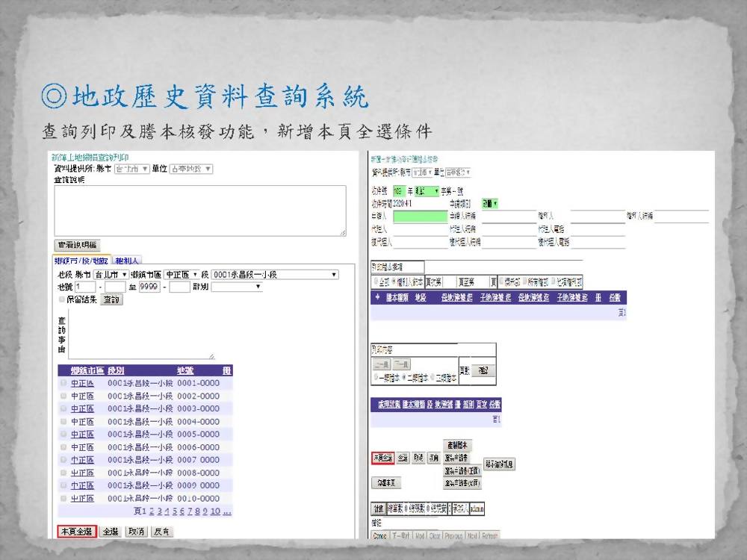Click in the 查詢說明 text area
Screen dimensions: 747x560
[199, 211]
